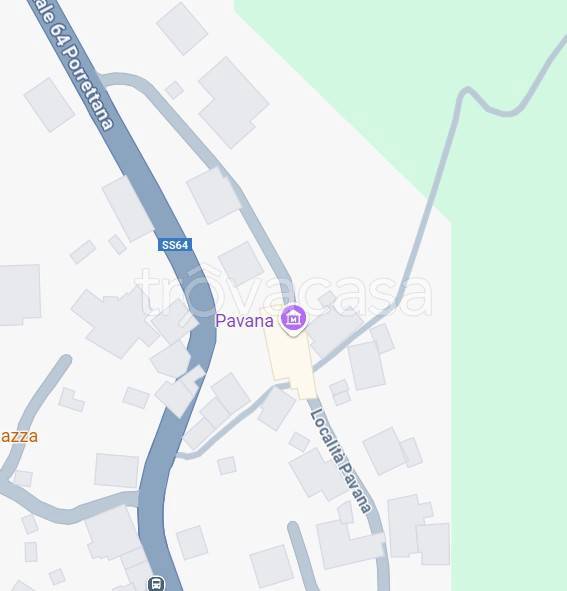Select the bus stop icon on the main road
Viewport: 567px width, 591px height.
point(156,583)
